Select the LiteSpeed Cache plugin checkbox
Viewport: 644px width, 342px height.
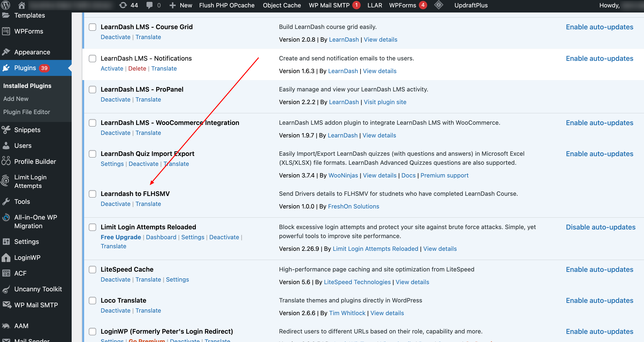click(92, 269)
